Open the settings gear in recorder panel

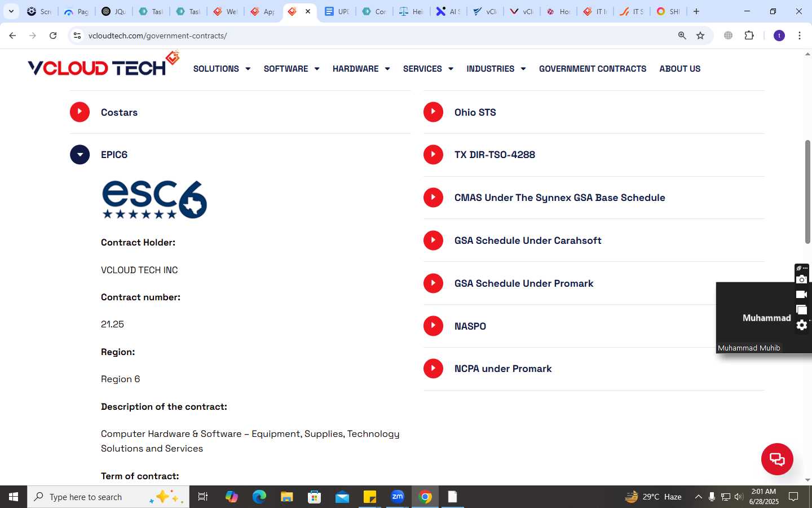pyautogui.click(x=801, y=325)
